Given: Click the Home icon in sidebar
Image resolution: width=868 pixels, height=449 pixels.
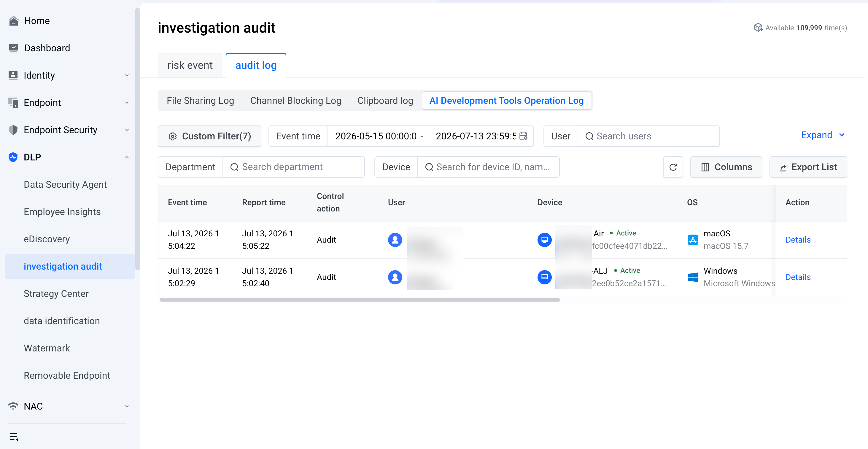Looking at the screenshot, I should click(x=13, y=21).
